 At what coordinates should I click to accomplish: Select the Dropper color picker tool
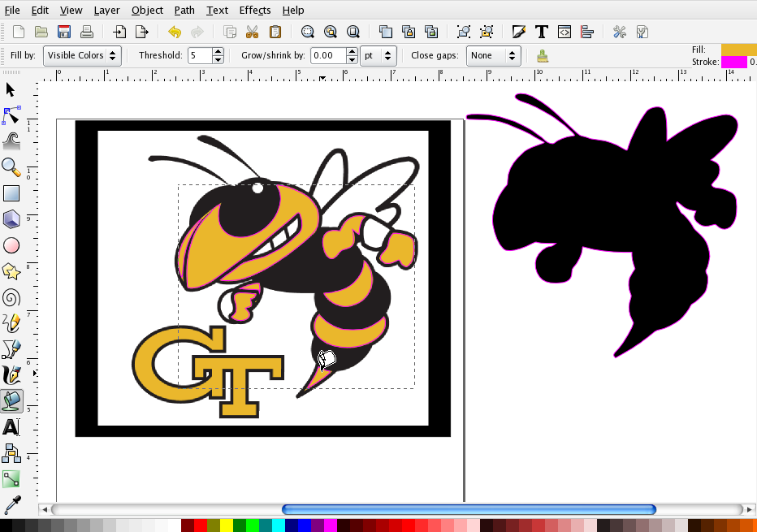(x=11, y=505)
